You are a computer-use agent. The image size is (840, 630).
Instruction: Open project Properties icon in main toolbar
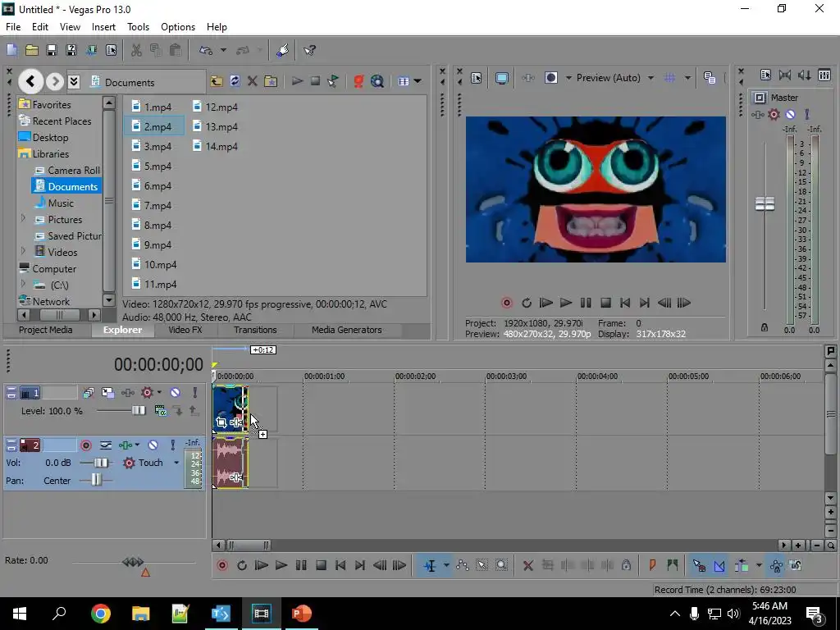click(112, 50)
